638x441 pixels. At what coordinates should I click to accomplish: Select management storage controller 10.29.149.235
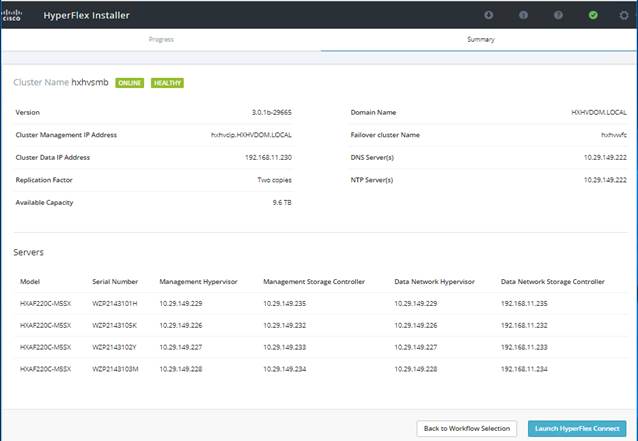point(284,303)
